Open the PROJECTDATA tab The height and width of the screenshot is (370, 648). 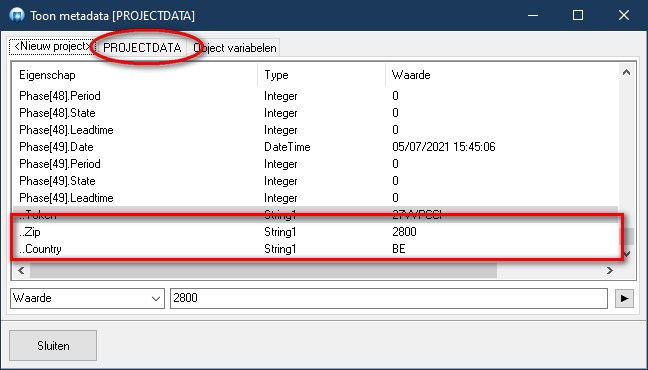(142, 48)
